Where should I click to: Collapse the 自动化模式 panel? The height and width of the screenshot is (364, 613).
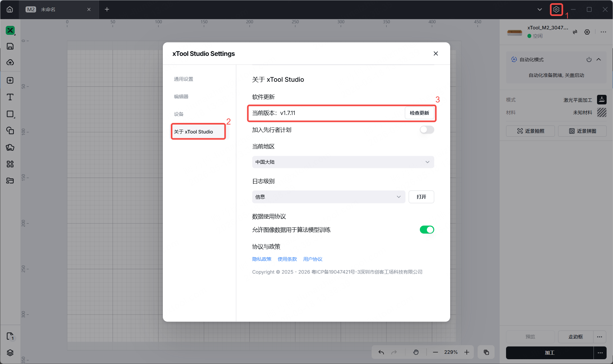point(599,60)
